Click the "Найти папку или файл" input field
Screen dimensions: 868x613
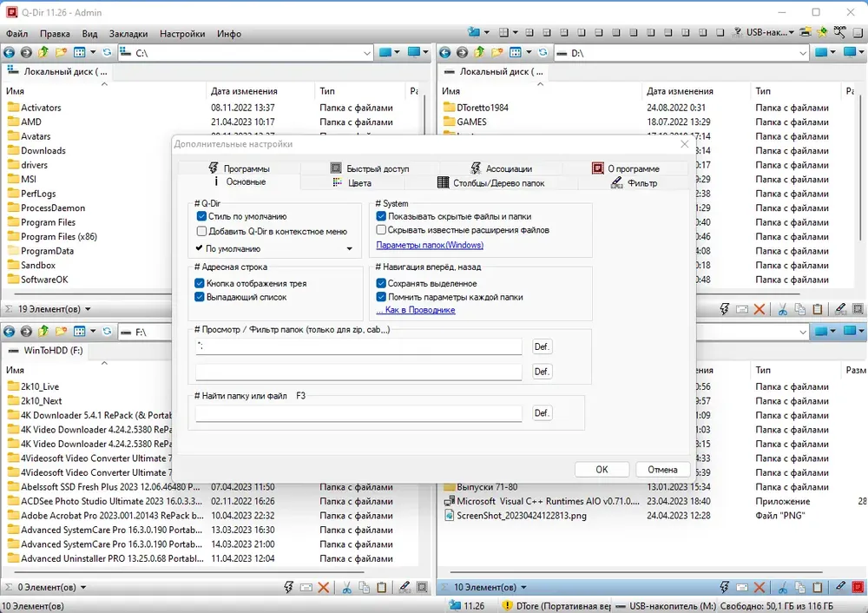pos(358,413)
